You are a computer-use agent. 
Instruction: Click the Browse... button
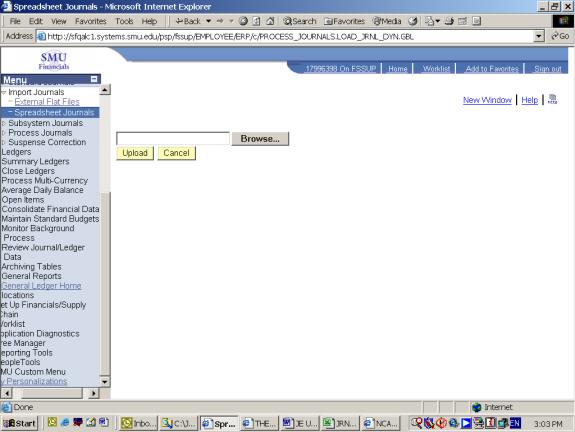tap(260, 139)
